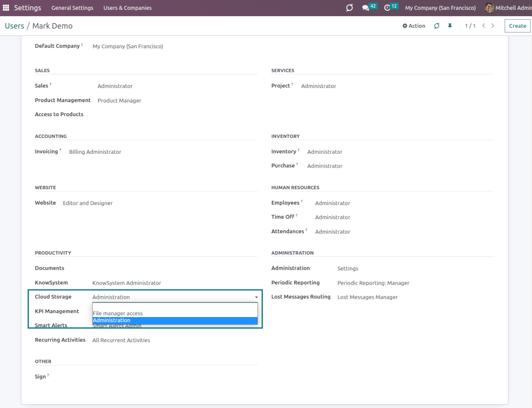Click Sales field value Administrator
Screen dimensions: 532x408
(x=115, y=86)
